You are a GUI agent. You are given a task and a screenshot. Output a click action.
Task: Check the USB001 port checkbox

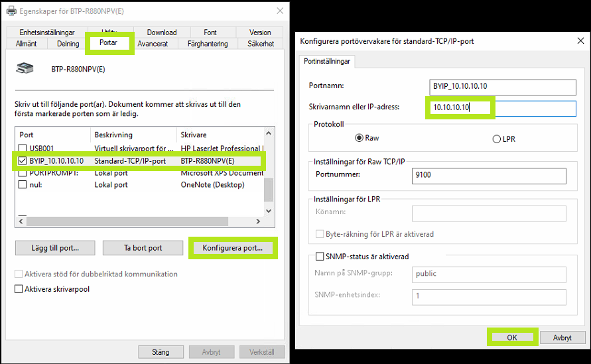tap(23, 148)
